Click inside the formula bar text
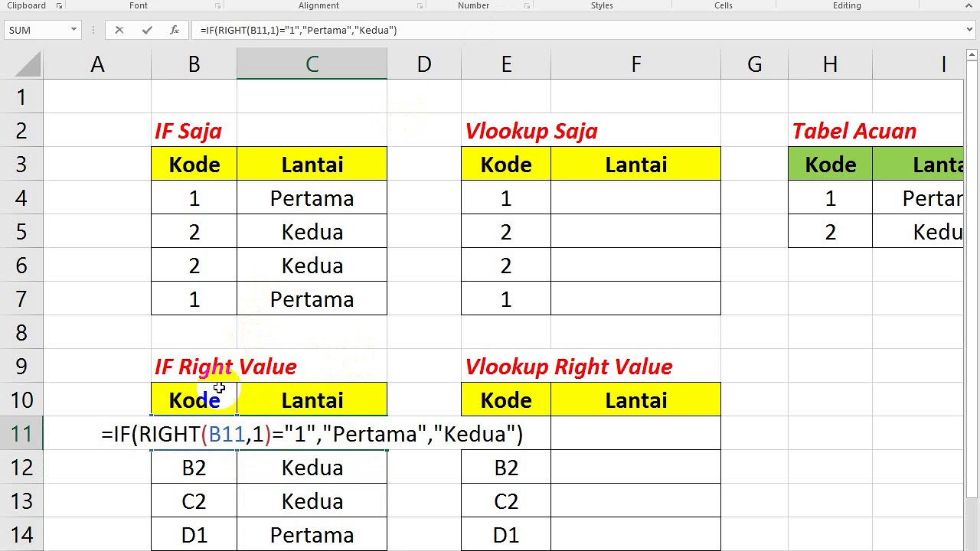Screen dimensions: 980x551 coord(299,30)
